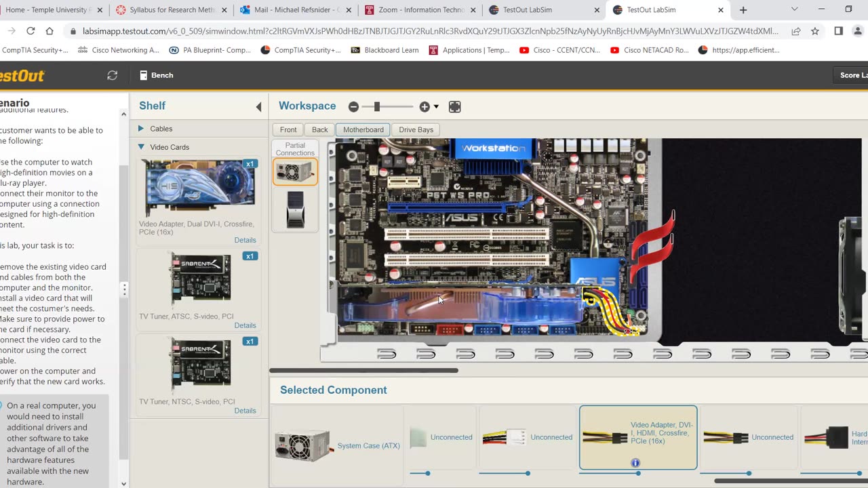
Task: Click the Selected Component horizontal scrollbar
Action: [x=790, y=482]
